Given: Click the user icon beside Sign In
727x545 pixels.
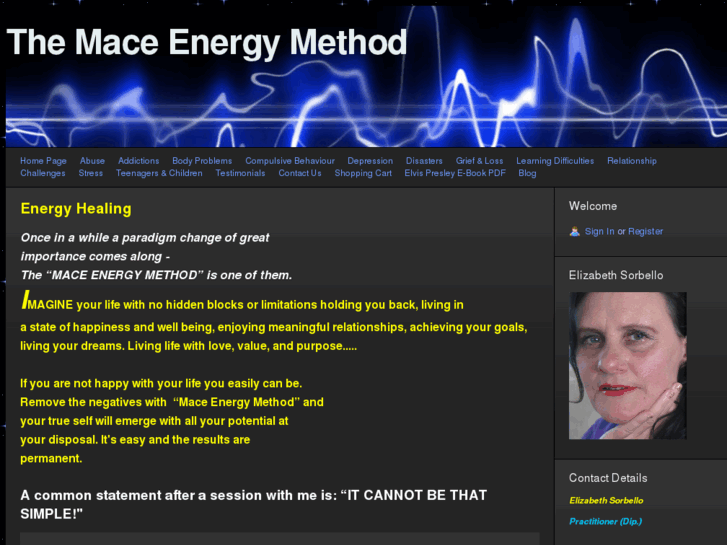Looking at the screenshot, I should coord(574,231).
